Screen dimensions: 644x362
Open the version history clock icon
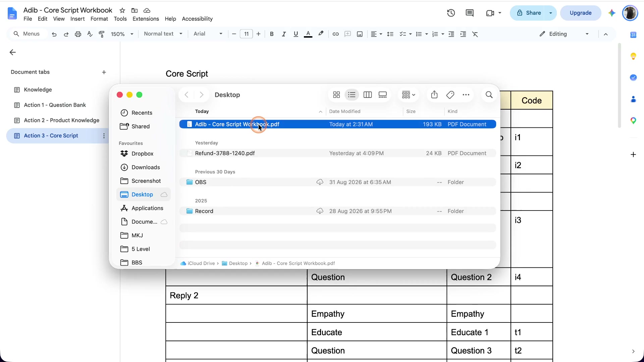[x=451, y=13]
